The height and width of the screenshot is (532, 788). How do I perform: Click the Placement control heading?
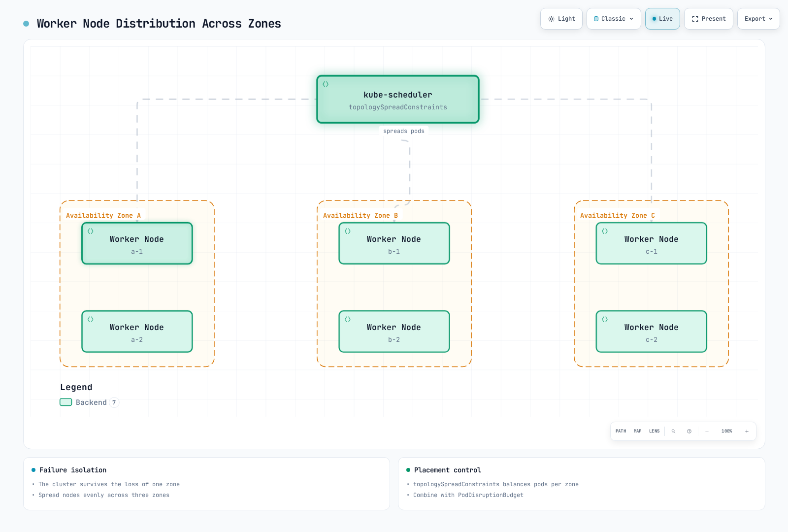[448, 470]
